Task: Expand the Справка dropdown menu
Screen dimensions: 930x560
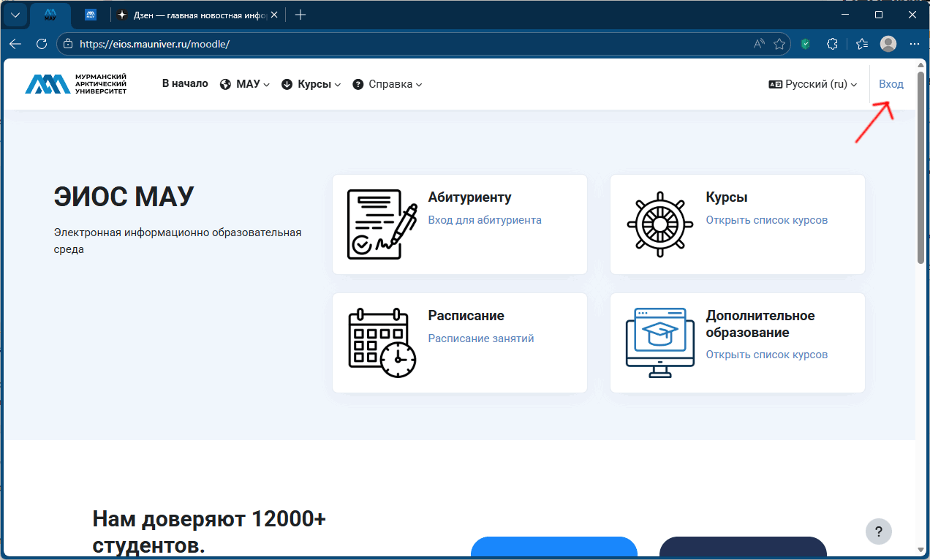Action: (x=387, y=84)
